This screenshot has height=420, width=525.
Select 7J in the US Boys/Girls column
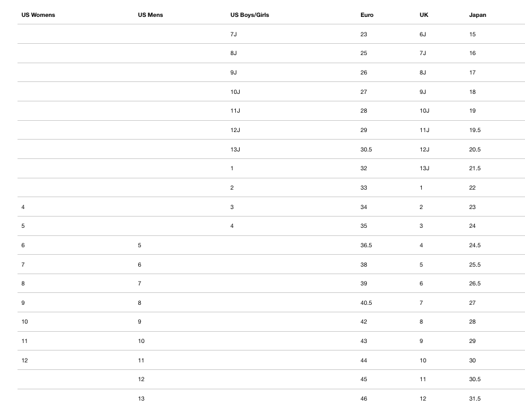[x=233, y=34]
